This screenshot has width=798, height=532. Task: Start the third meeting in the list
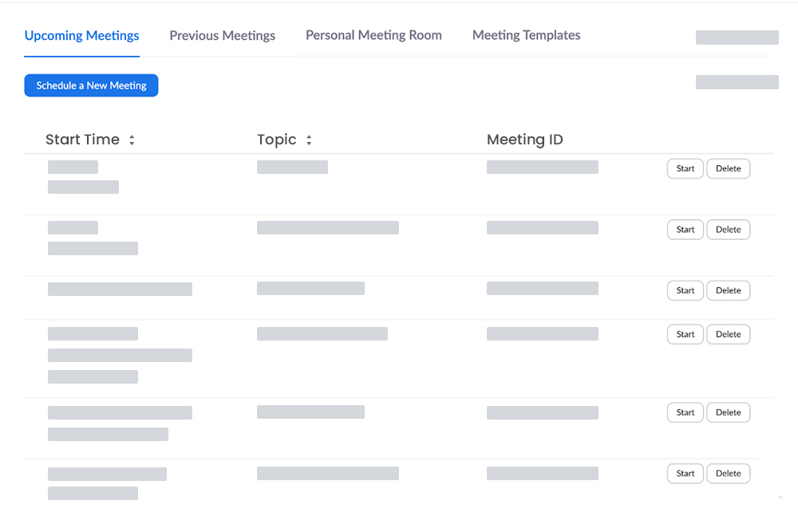coord(685,290)
